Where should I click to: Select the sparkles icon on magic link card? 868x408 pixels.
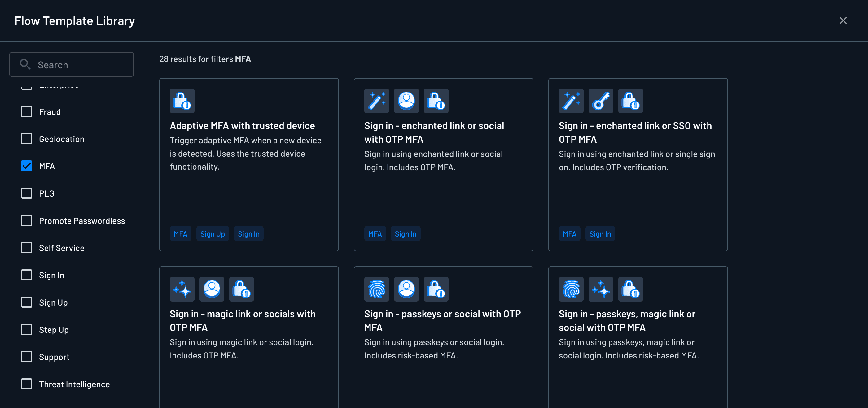[x=182, y=289]
